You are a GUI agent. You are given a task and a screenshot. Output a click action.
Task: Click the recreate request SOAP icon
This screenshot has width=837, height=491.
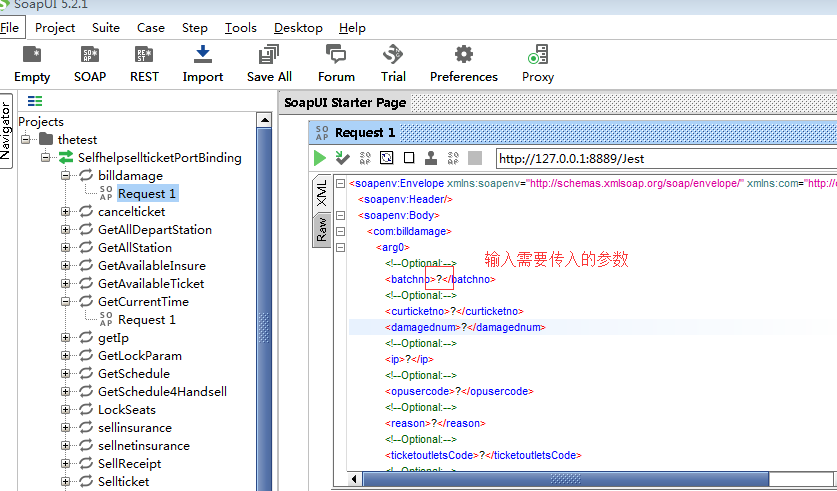click(365, 158)
